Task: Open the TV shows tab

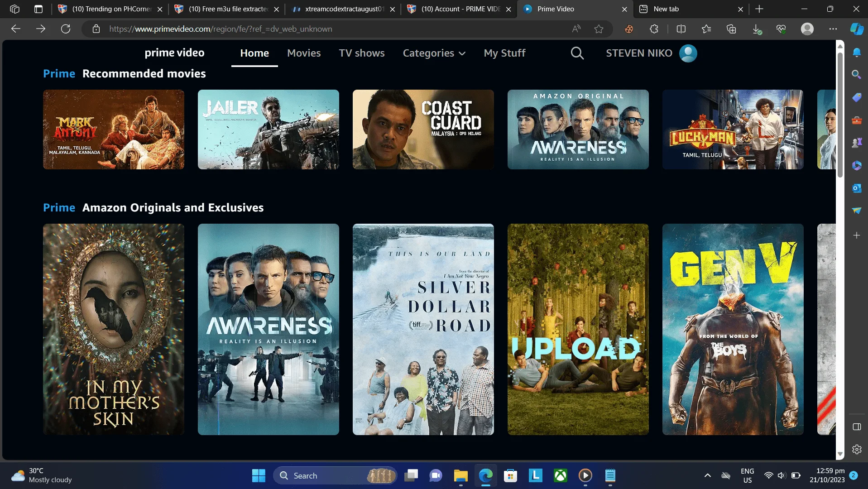Action: point(362,53)
